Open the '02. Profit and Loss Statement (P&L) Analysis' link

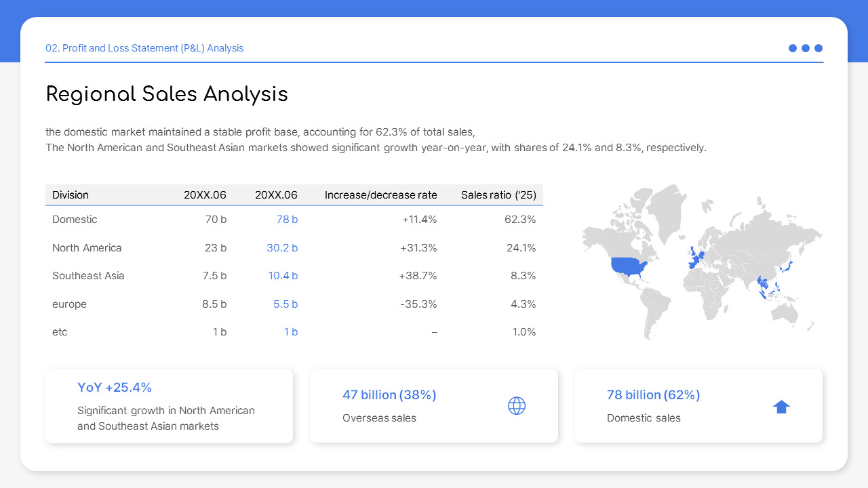[144, 48]
